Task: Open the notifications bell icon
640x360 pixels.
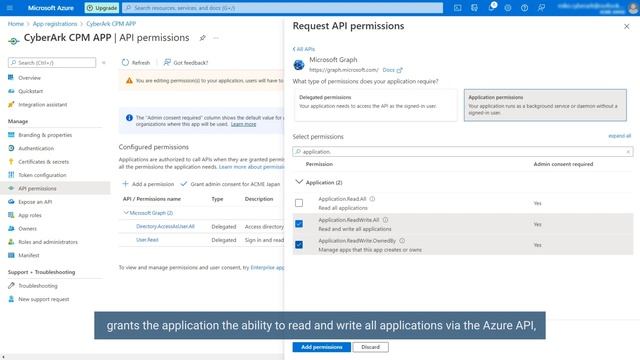Action: click(491, 7)
